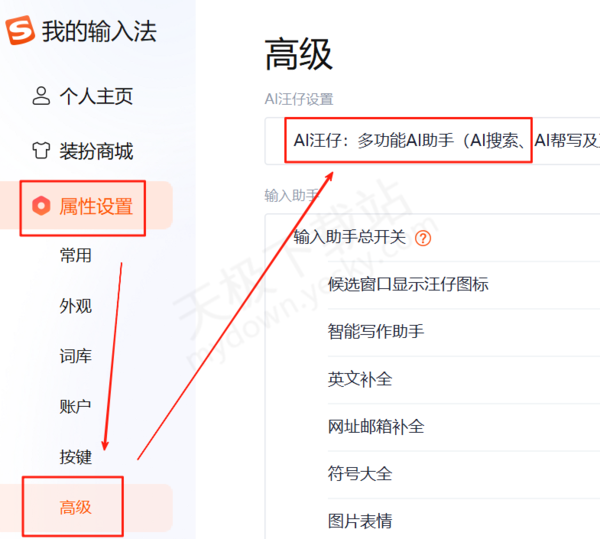Click the hexagon icon beside 属性设置
The image size is (600, 539).
[41, 206]
